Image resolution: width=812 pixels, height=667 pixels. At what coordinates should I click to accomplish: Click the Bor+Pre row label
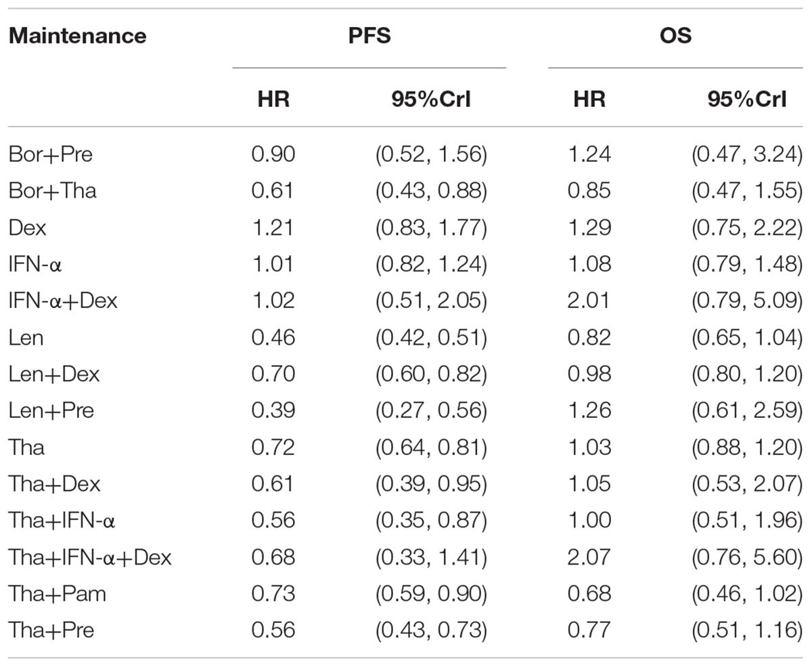(51, 154)
